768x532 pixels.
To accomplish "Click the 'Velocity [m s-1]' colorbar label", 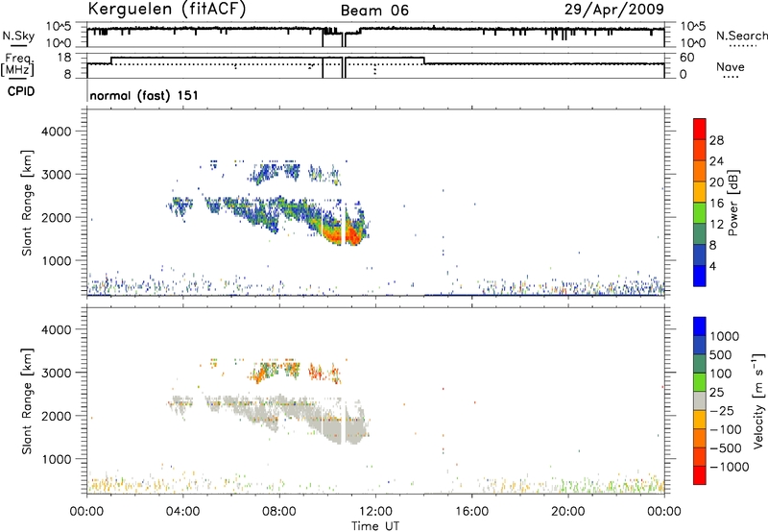I will click(758, 400).
